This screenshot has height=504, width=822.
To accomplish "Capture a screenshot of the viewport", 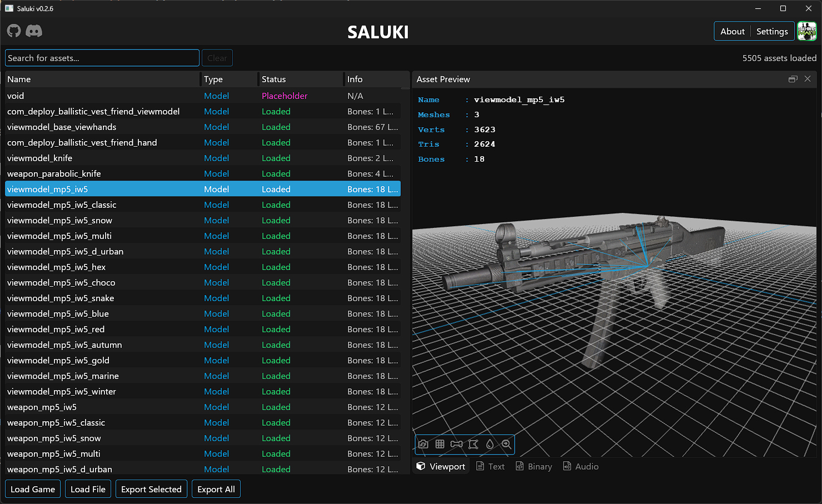I will 423,444.
